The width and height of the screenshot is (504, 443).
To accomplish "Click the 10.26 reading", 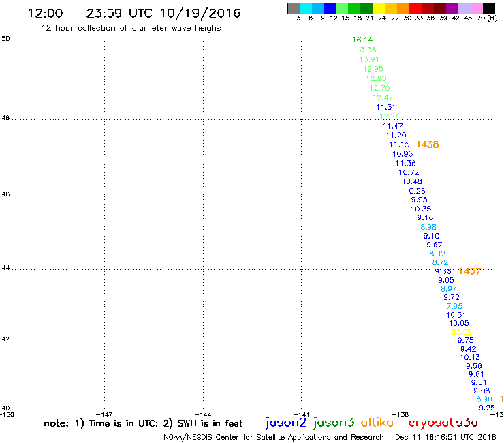I will [x=415, y=191].
